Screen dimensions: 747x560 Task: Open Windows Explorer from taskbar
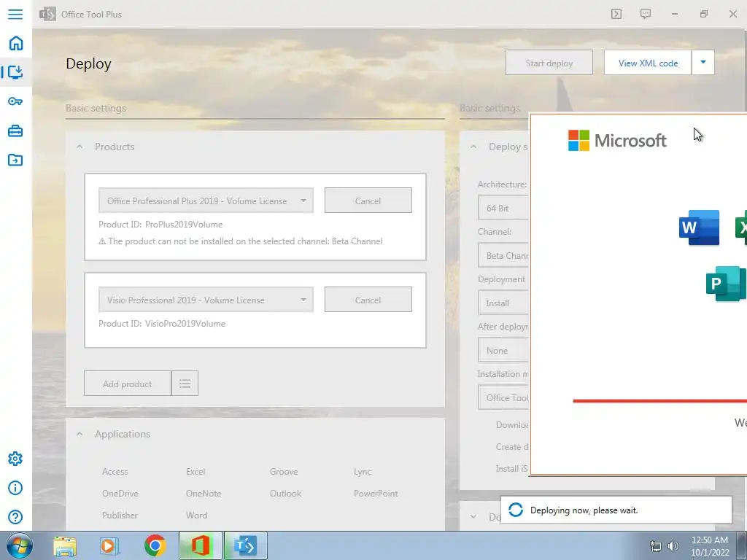tap(65, 546)
